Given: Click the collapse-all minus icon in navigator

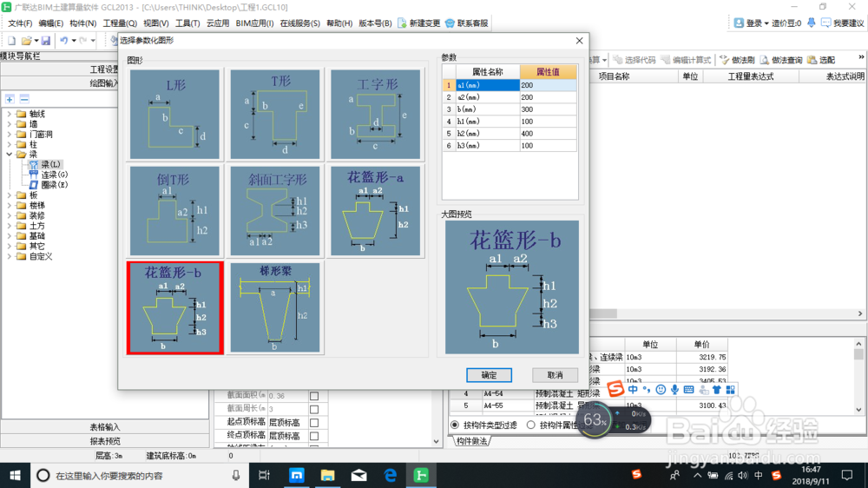Looking at the screenshot, I should [x=24, y=99].
